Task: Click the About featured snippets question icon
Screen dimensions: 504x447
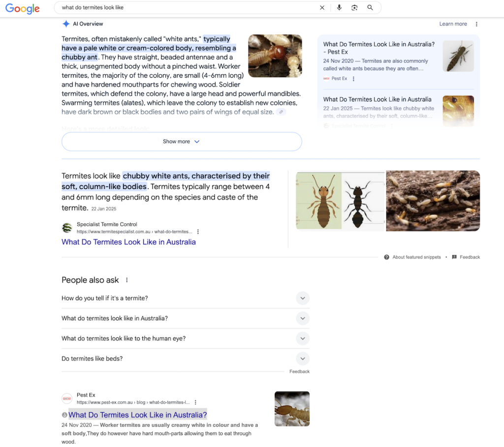Action: pos(387,257)
